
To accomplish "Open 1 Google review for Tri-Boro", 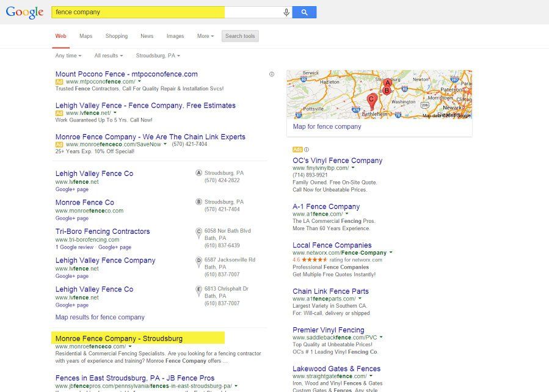I will 75,247.
